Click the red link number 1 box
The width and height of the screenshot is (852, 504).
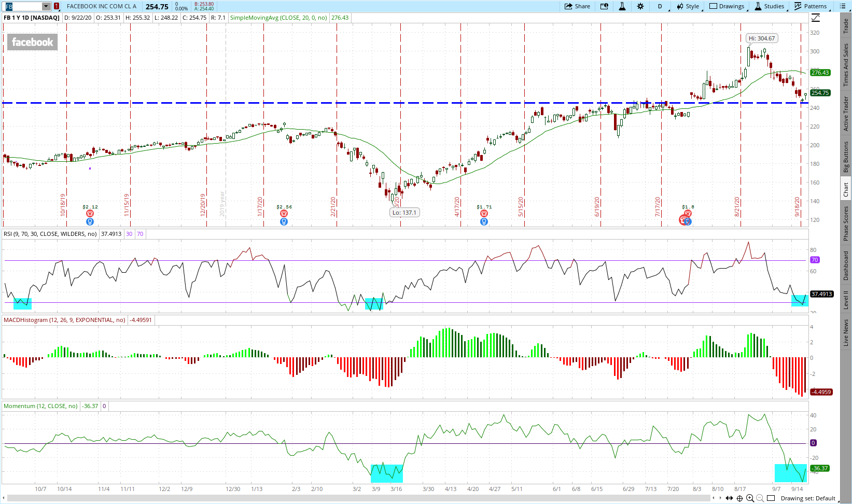click(x=57, y=6)
